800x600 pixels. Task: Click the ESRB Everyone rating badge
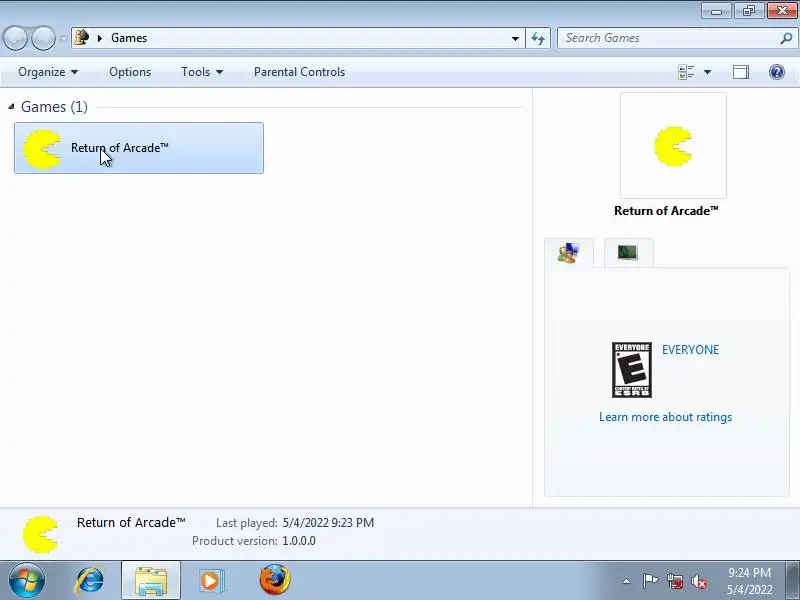(632, 370)
